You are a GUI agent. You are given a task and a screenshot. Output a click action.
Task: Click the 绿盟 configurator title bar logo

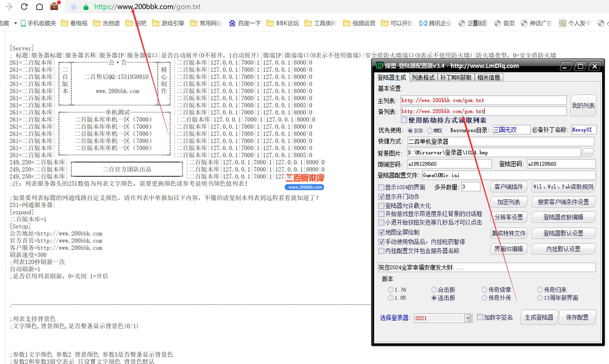pos(379,66)
